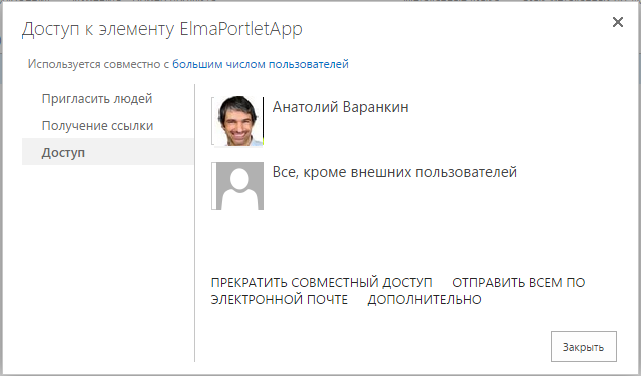
Task: Click Анатолий Варанкин's profile photo
Action: [239, 121]
